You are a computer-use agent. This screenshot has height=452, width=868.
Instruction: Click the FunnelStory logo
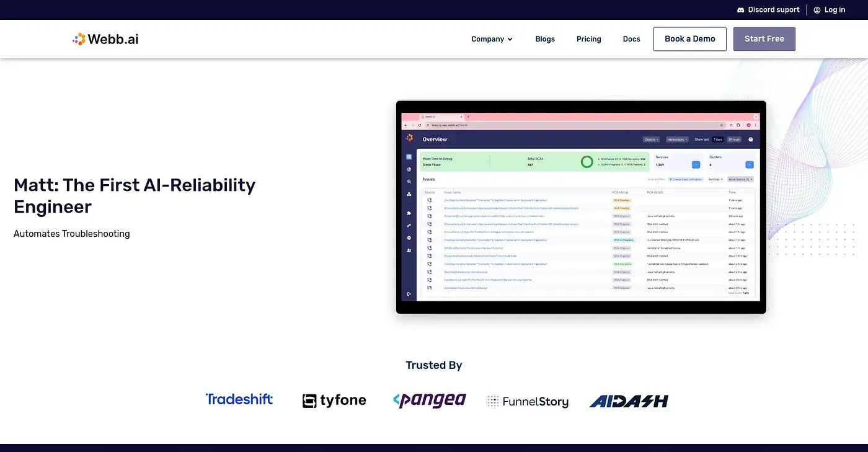tap(527, 401)
